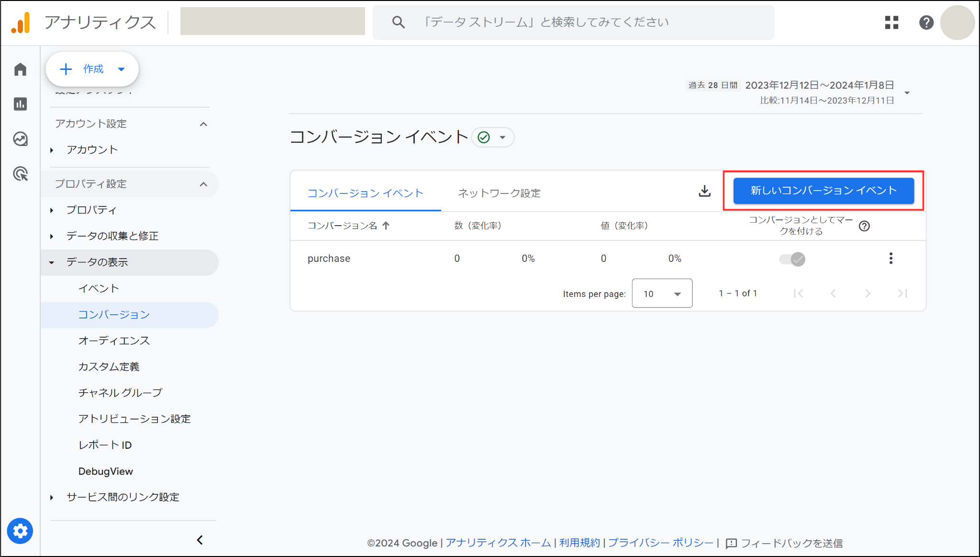Expand the データの収集と修正 item
Image resolution: width=980 pixels, height=557 pixels.
[x=52, y=236]
